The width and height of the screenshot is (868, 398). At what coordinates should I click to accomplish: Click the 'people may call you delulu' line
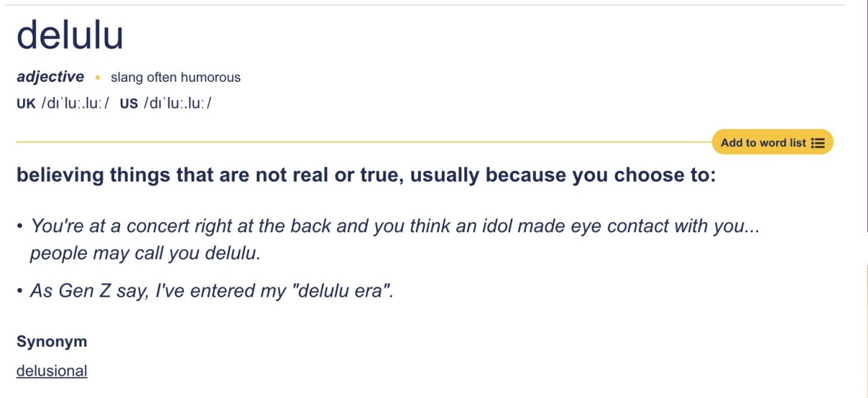[145, 255]
